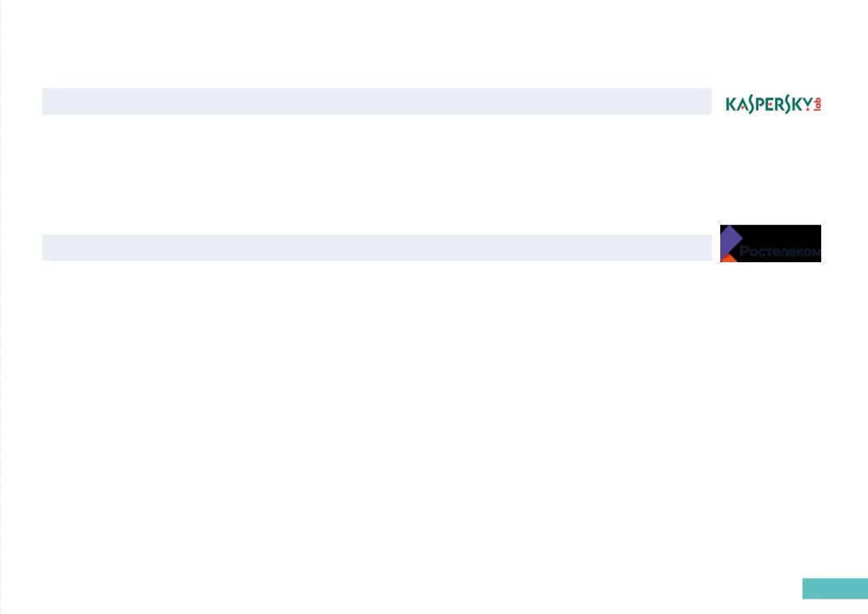Select the gray bar beside Kaspersky logo

377,101
